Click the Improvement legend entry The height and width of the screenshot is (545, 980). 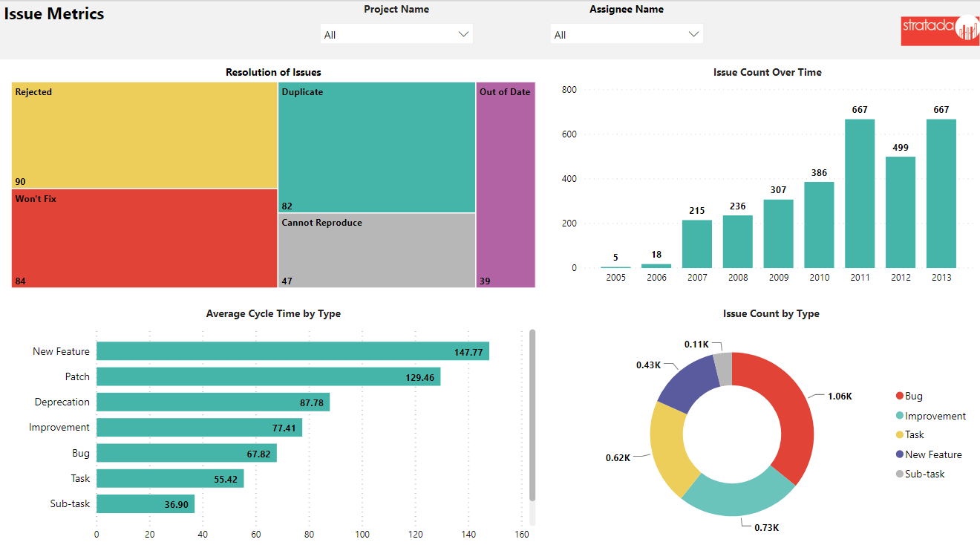[x=935, y=416]
